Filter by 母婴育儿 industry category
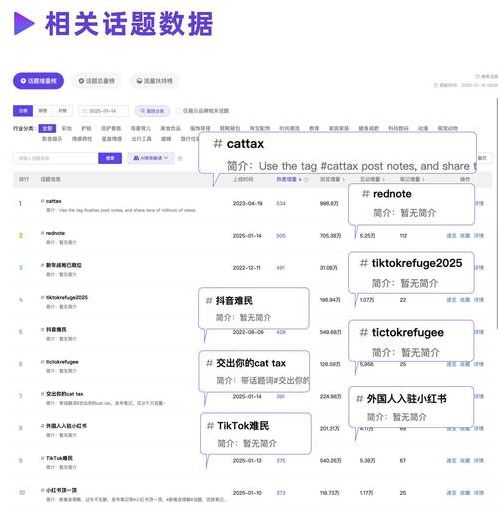Screen dimensions: 498x517 coord(140,128)
